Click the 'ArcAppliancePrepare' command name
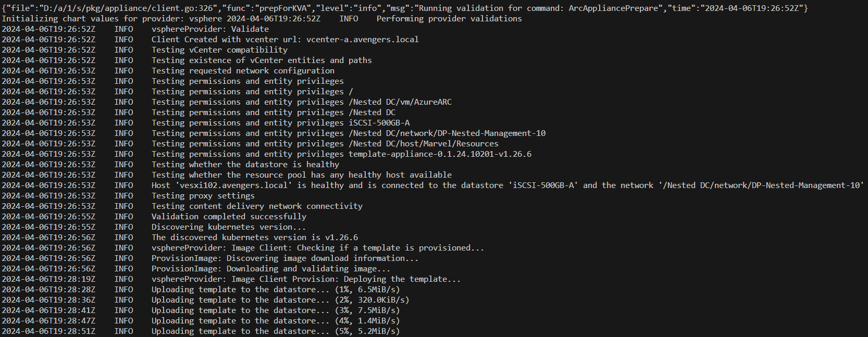This screenshot has height=337, width=868. click(613, 8)
